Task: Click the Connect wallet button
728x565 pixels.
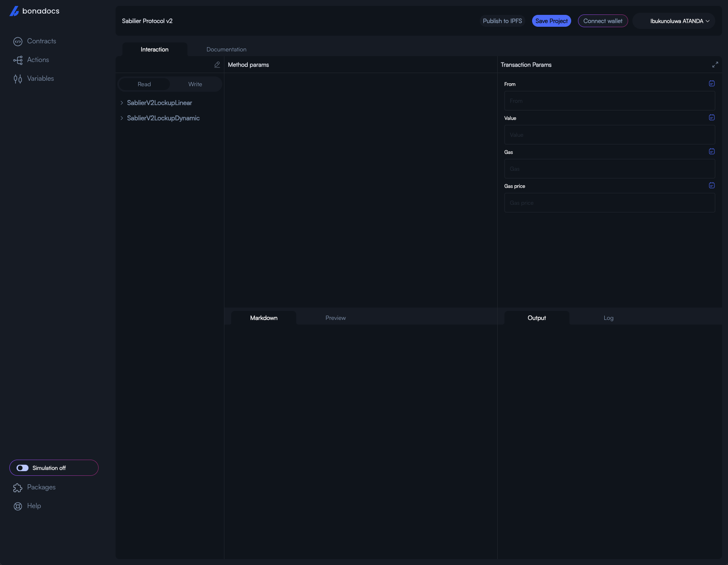Action: point(603,21)
